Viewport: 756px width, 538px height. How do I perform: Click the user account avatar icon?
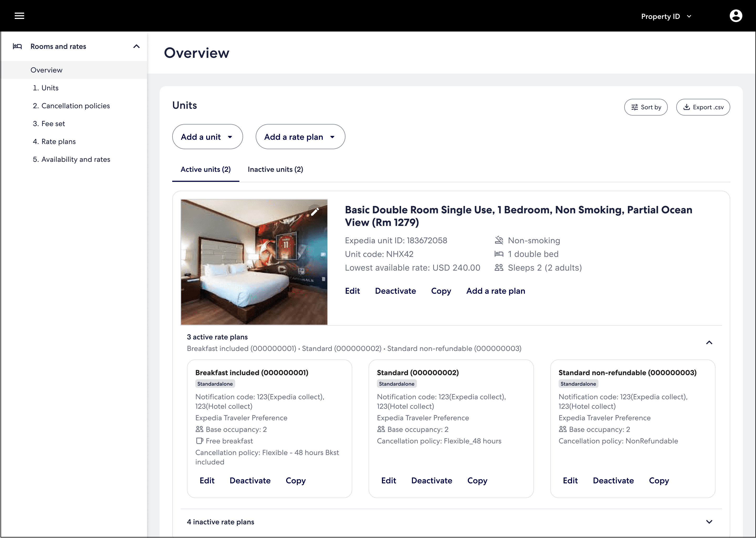click(x=736, y=16)
